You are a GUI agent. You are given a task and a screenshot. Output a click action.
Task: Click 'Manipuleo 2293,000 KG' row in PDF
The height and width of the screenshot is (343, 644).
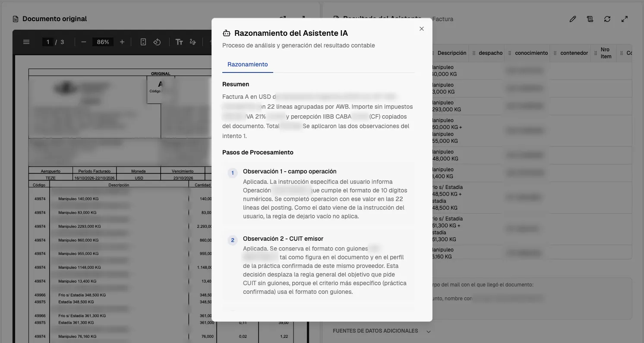(x=79, y=226)
